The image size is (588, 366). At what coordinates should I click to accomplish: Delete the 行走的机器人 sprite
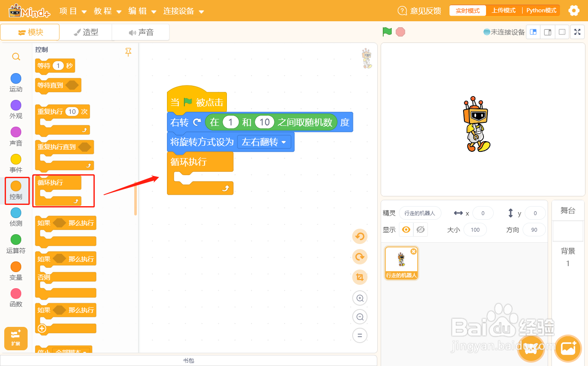413,252
